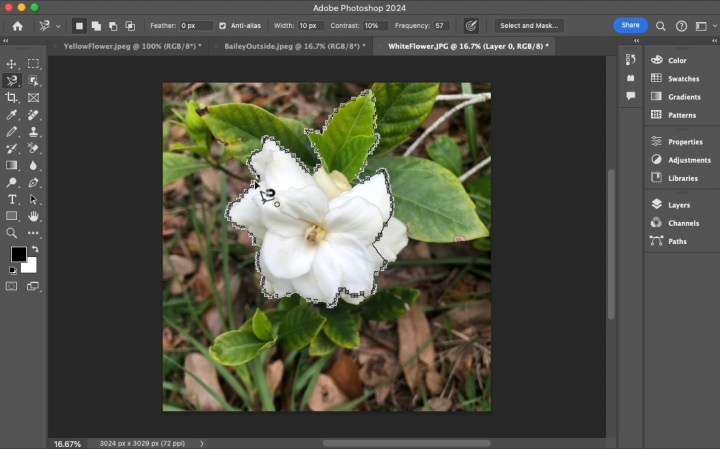
Task: Click the Select and Mask button
Action: pyautogui.click(x=529, y=25)
